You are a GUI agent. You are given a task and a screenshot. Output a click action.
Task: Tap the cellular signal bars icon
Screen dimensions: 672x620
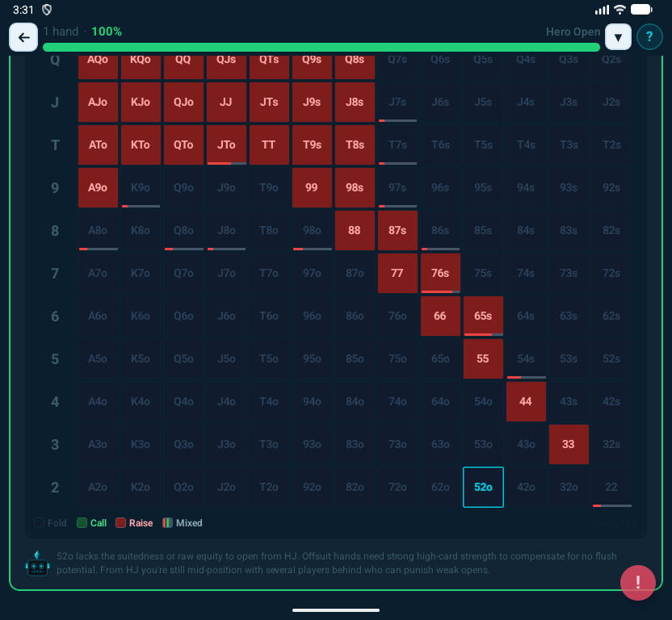[x=601, y=10]
